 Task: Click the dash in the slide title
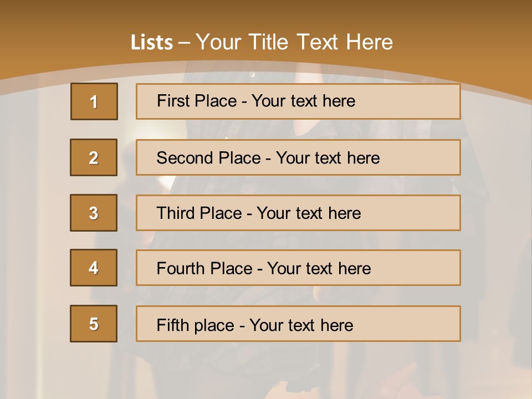pos(185,43)
